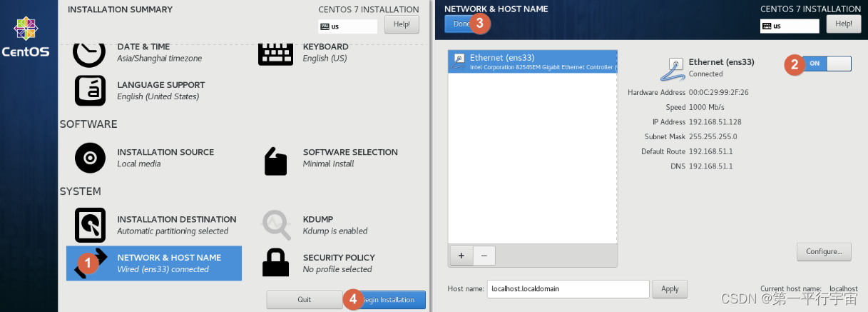
Task: Click keyboard icon in Installation Summary us box
Action: (325, 26)
